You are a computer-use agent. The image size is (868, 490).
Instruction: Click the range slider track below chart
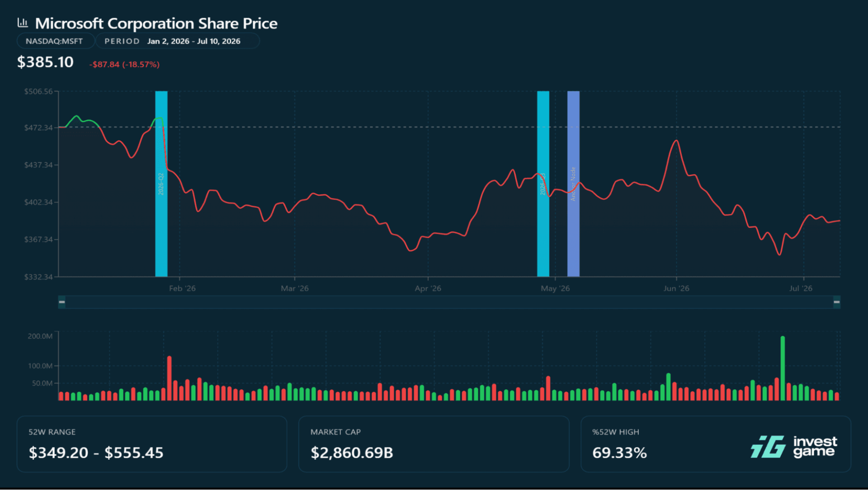(449, 302)
